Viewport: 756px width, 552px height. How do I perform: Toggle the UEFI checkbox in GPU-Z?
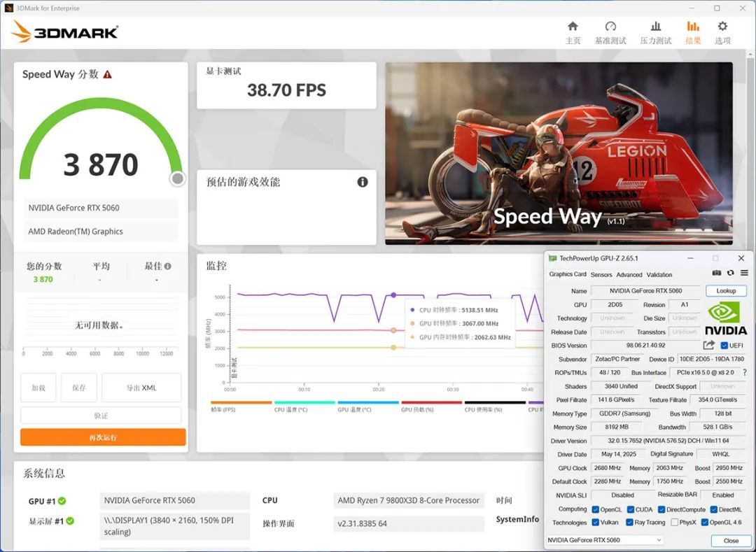(724, 346)
